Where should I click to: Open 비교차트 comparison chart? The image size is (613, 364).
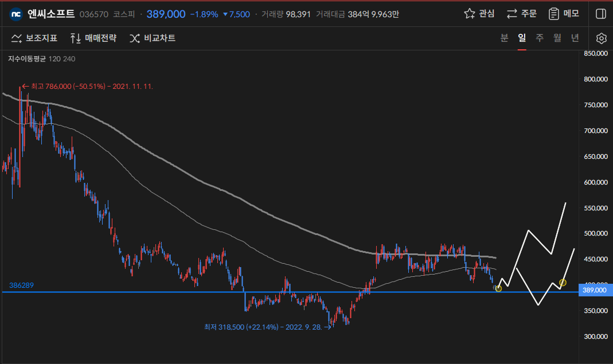tap(153, 38)
